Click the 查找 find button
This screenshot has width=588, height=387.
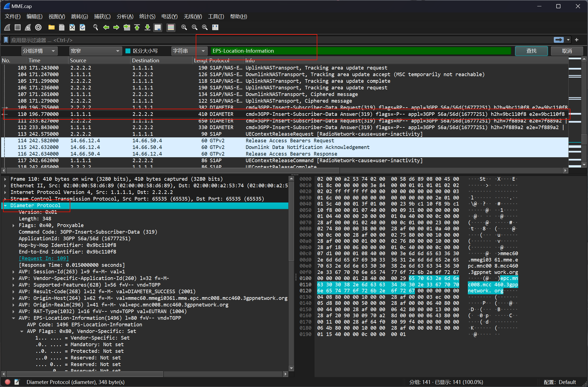point(531,51)
